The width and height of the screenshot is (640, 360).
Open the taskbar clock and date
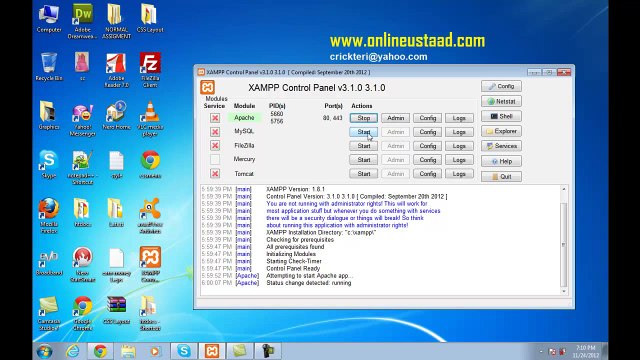click(x=586, y=351)
